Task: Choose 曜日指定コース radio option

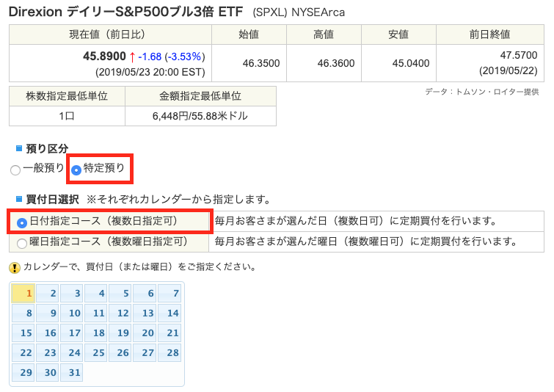Action: click(x=22, y=244)
